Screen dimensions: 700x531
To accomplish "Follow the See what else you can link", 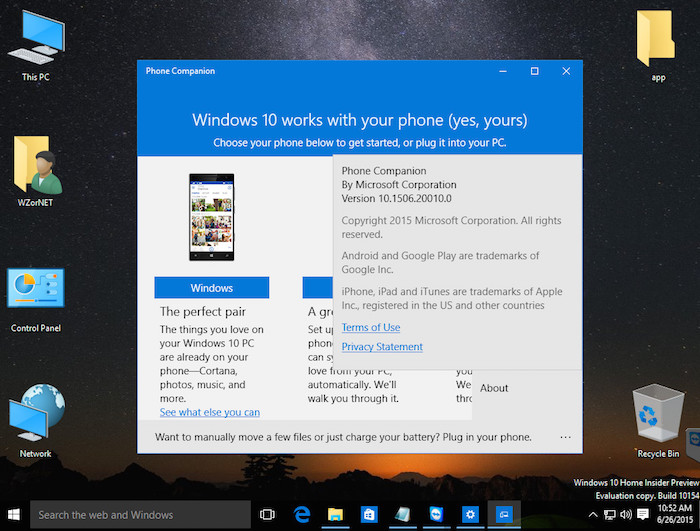I will pyautogui.click(x=210, y=412).
